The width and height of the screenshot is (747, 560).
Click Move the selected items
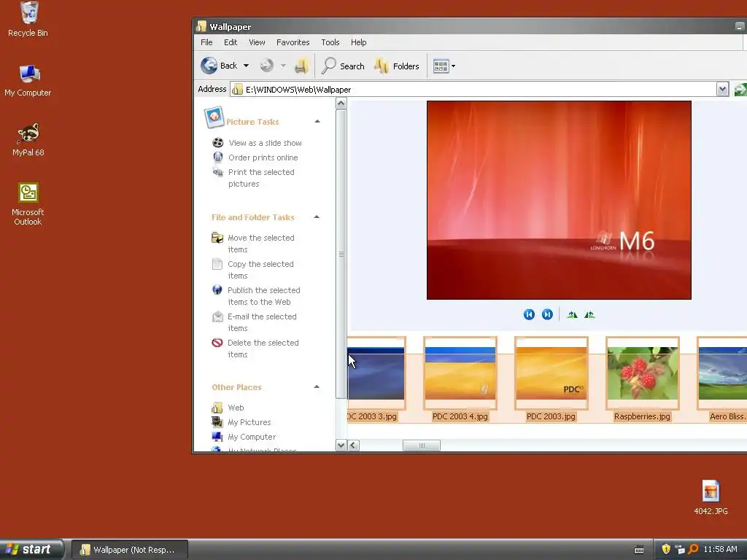[261, 244]
